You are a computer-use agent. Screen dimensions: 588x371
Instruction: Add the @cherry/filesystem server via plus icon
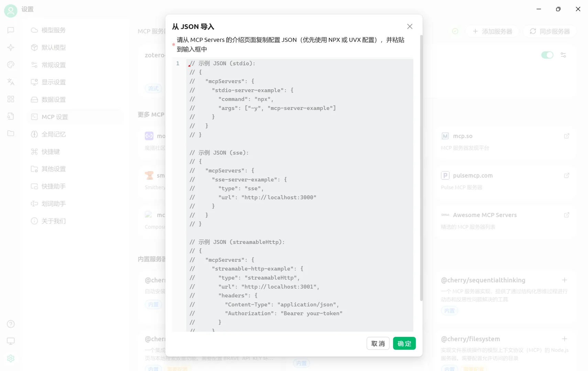(564, 339)
